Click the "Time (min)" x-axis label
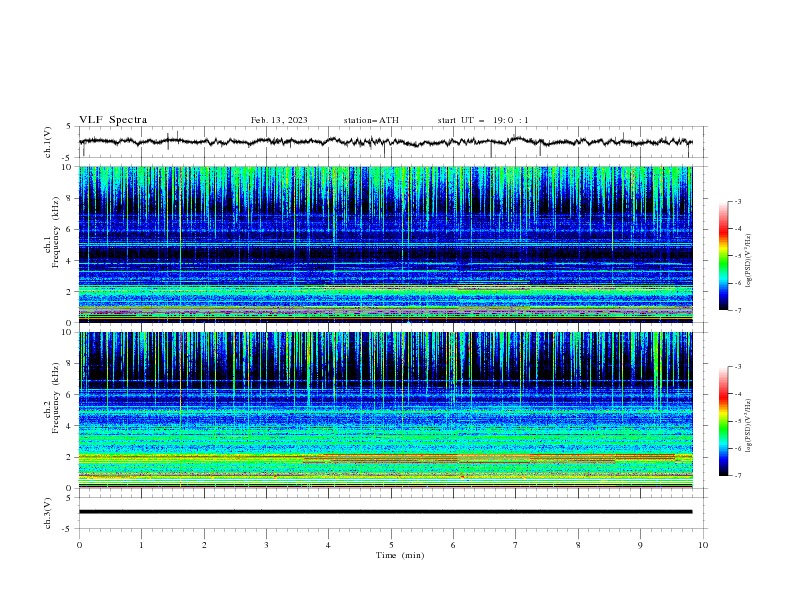This screenshot has width=792, height=612. [400, 555]
